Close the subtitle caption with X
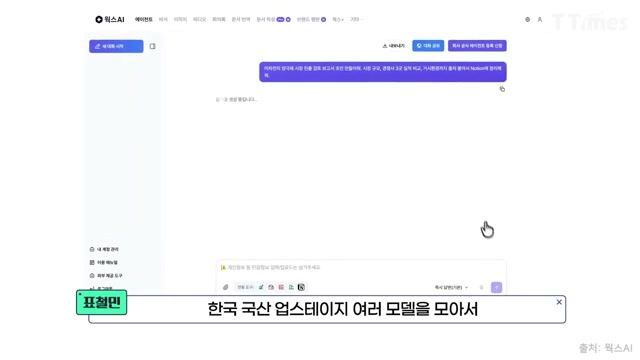 (x=559, y=302)
